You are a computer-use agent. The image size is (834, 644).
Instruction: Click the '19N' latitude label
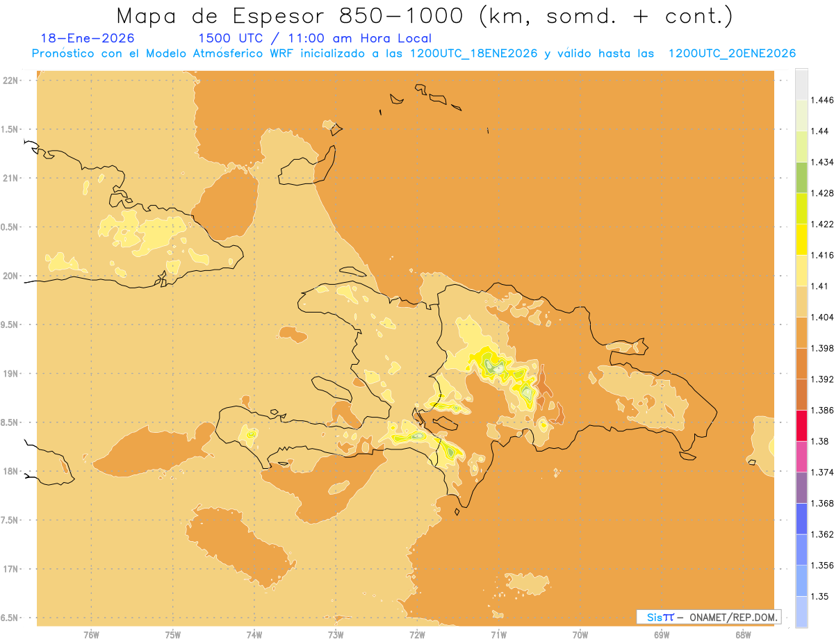pos(10,374)
